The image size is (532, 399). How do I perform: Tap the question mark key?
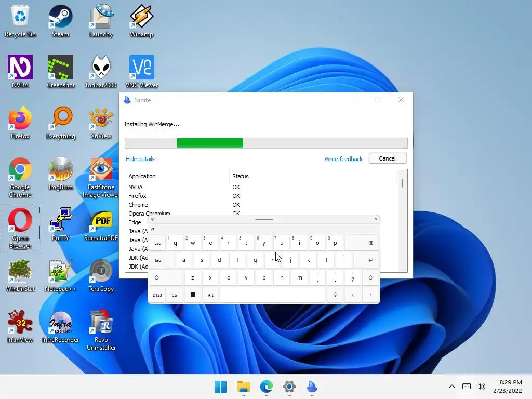[x=353, y=277]
